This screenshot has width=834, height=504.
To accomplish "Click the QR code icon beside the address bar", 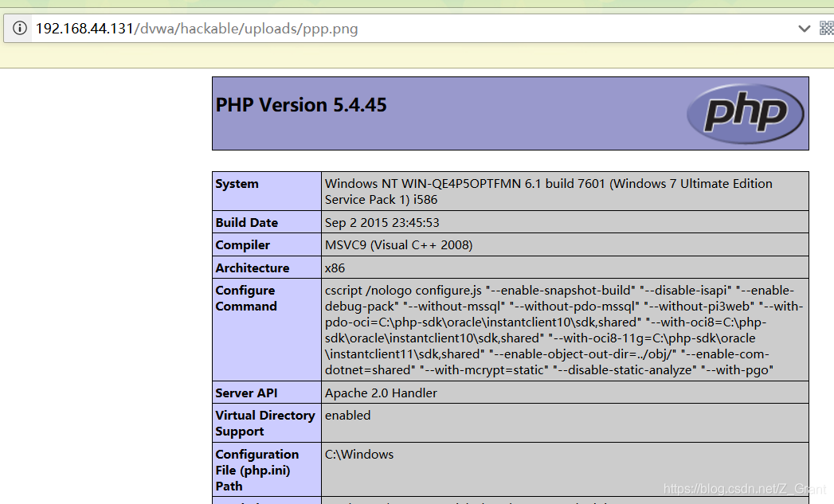I will tap(827, 28).
